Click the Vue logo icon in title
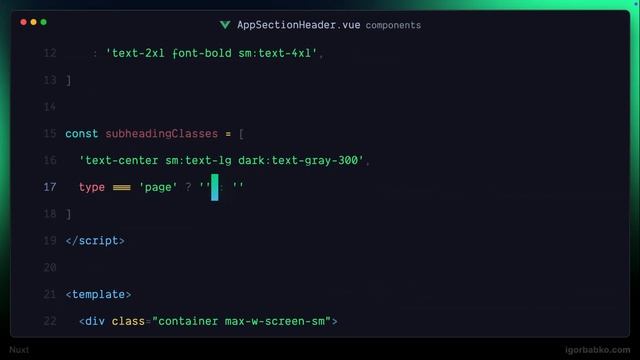The height and width of the screenshot is (360, 640). [225, 25]
